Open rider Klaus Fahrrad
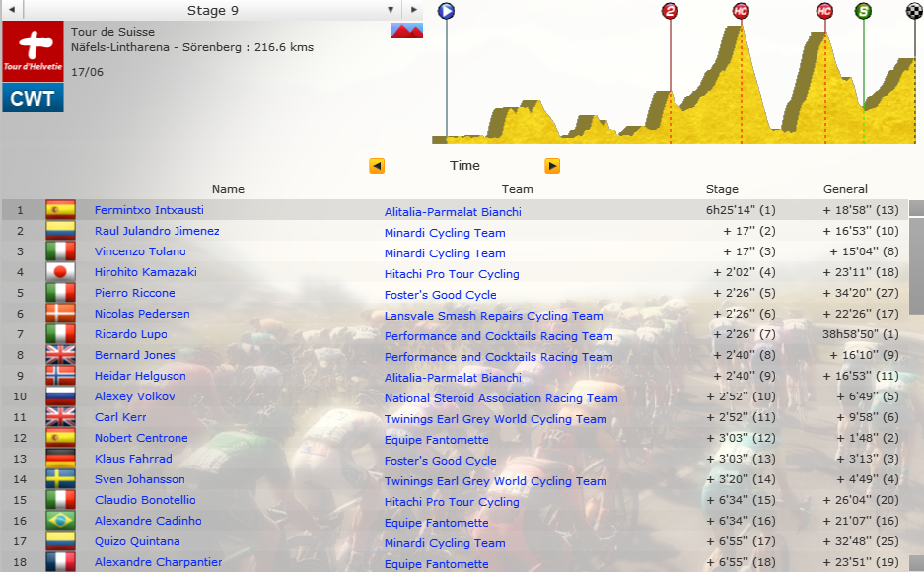This screenshot has height=572, width=924. tap(133, 459)
